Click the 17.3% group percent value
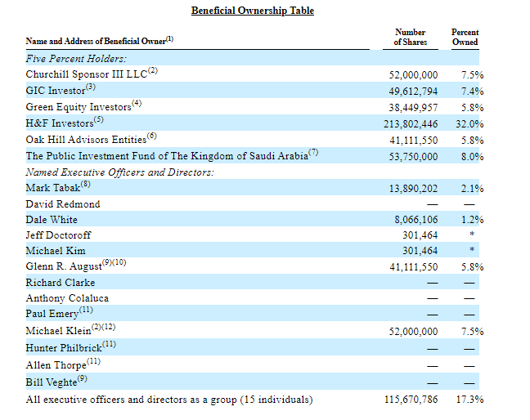This screenshot has width=530, height=420. [x=469, y=400]
